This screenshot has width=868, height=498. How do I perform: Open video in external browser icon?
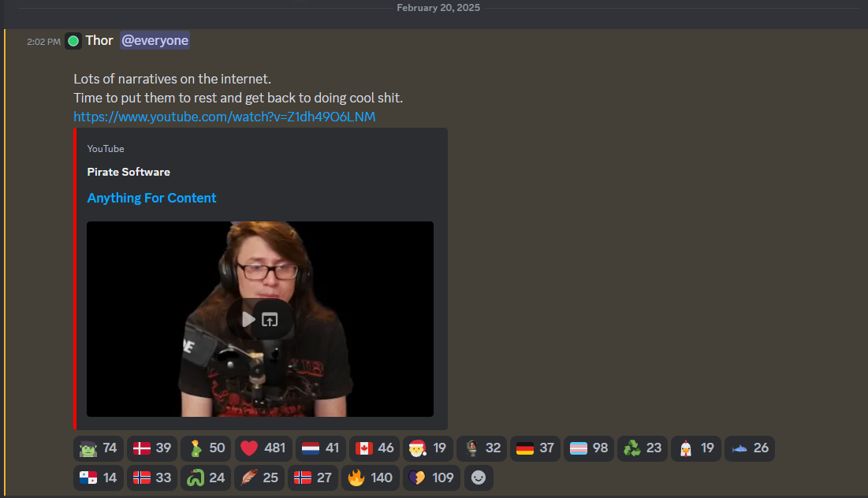tap(270, 319)
